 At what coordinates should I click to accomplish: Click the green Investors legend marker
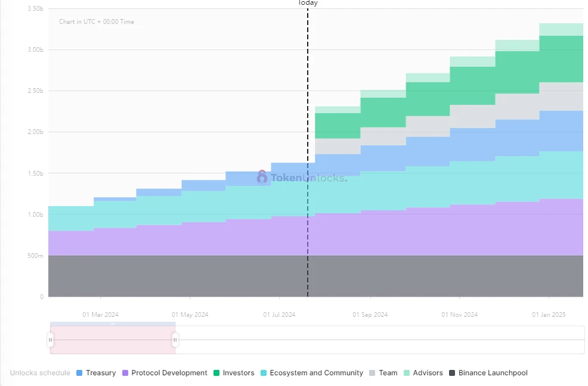pyautogui.click(x=216, y=373)
